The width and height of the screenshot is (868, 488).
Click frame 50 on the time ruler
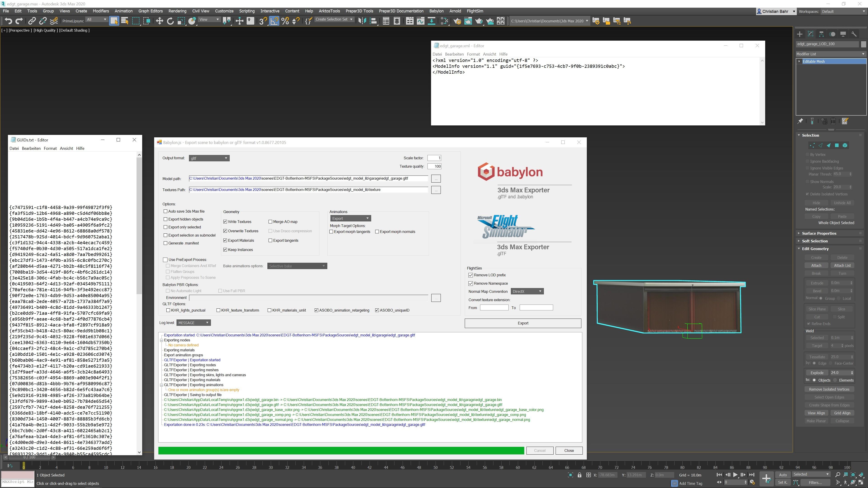436,467
